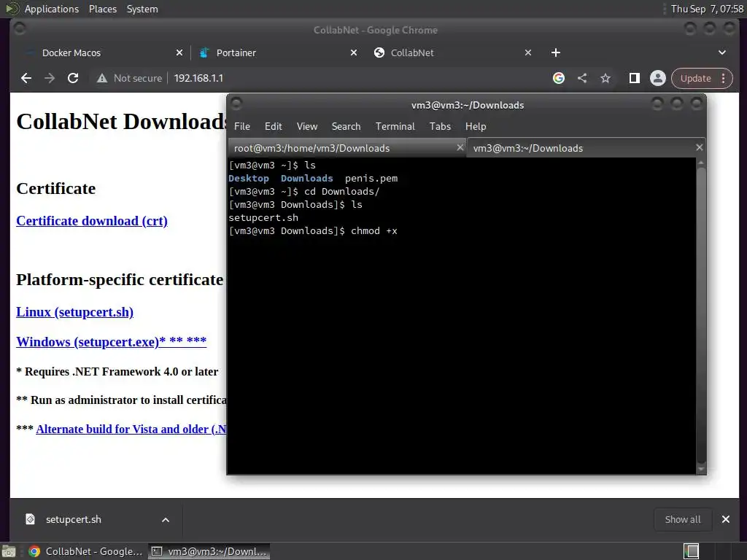Click Alternate build for Vista link
The image size is (747, 560).
pyautogui.click(x=131, y=429)
